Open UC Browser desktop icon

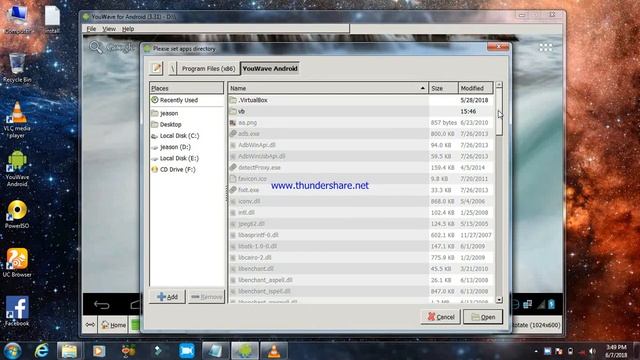(17, 263)
